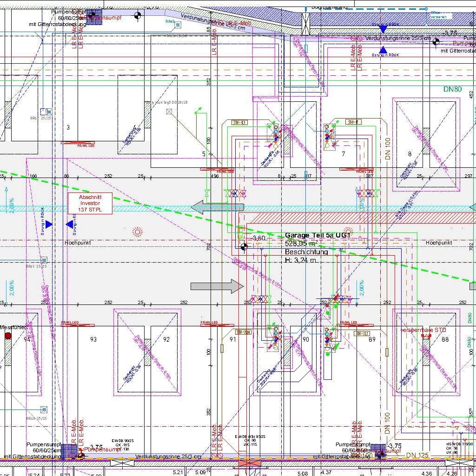Select parking space number 92
The image size is (476, 476).
(x=166, y=339)
